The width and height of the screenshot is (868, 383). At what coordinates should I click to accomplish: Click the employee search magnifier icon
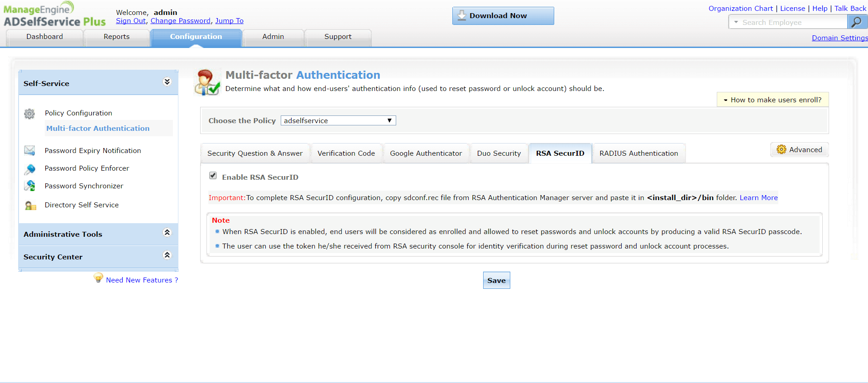coord(857,22)
